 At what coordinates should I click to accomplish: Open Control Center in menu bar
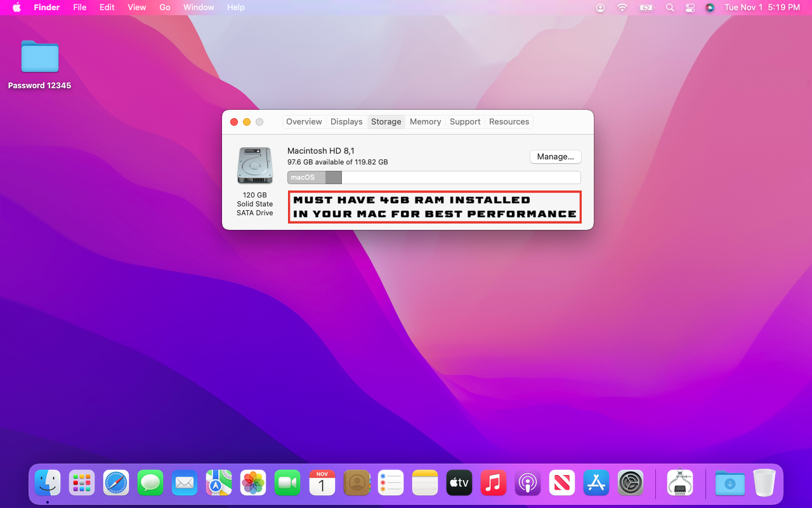point(690,8)
